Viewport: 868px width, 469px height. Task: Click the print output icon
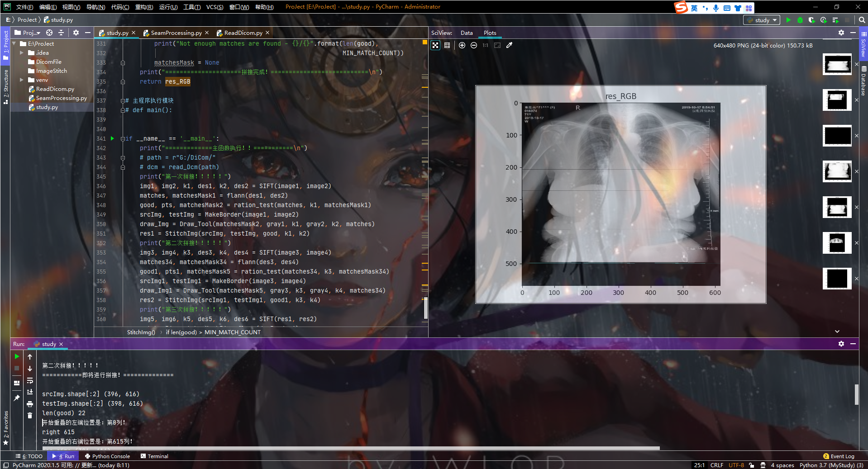(x=30, y=404)
